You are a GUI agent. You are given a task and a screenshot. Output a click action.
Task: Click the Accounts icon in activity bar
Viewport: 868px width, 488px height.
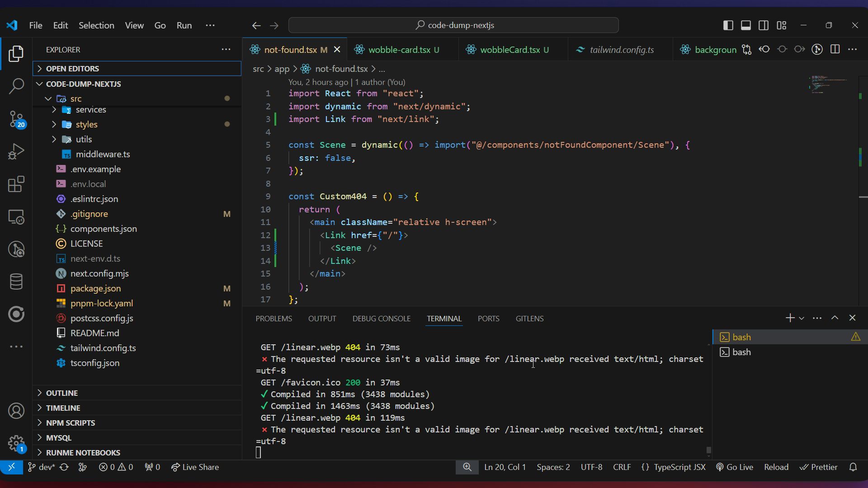(16, 411)
